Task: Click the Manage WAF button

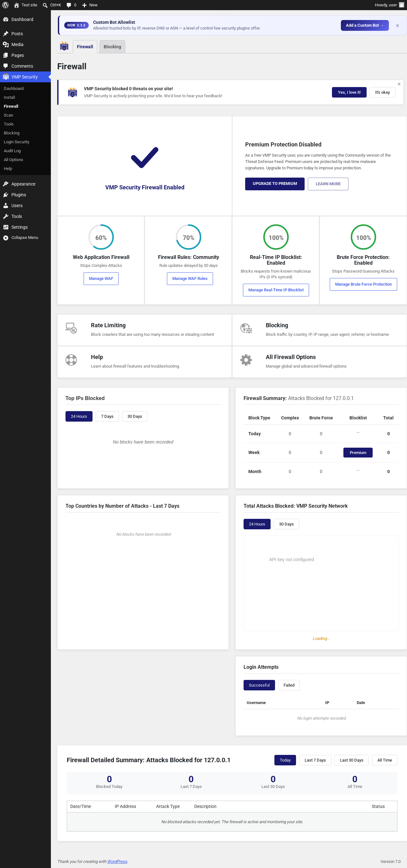Action: (x=101, y=279)
